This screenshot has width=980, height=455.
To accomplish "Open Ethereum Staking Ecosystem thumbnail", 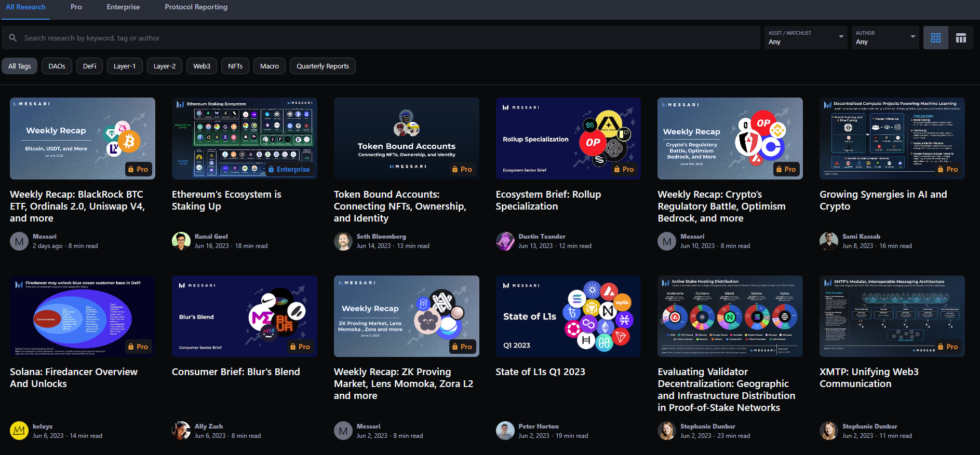I will pos(245,139).
